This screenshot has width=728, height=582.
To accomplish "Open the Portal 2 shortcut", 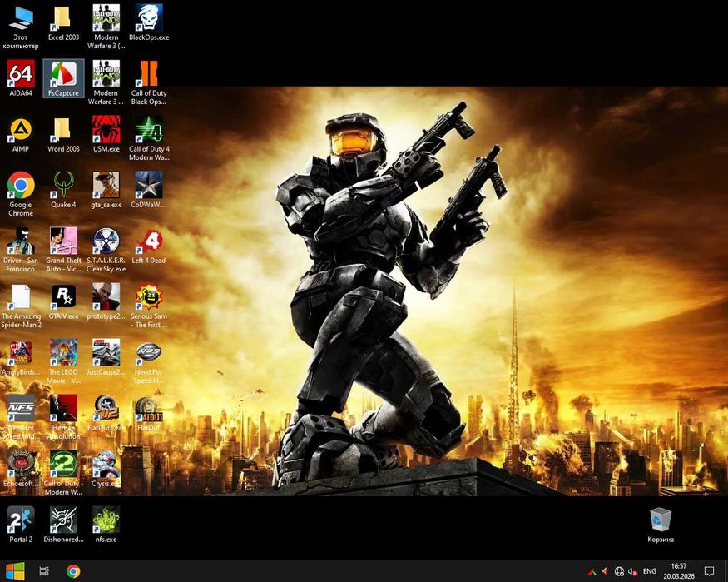I will click(x=21, y=525).
